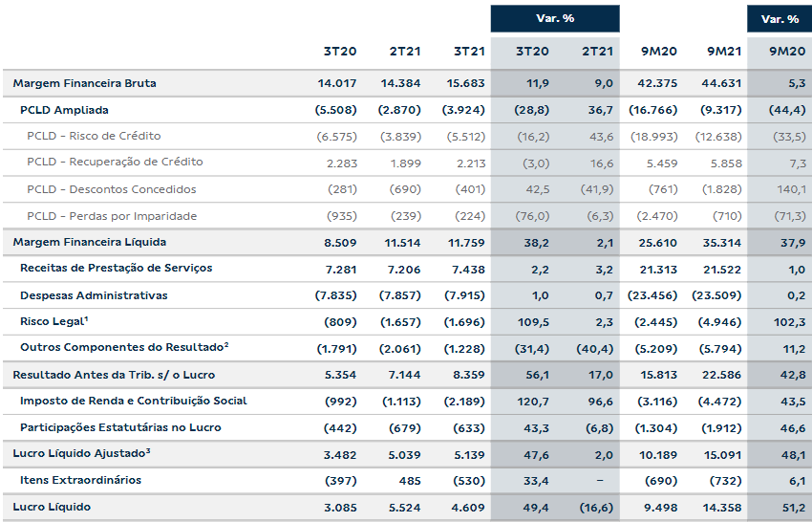Select PCLD - Perdas por Imparidade label
812x522 pixels.
pyautogui.click(x=112, y=216)
